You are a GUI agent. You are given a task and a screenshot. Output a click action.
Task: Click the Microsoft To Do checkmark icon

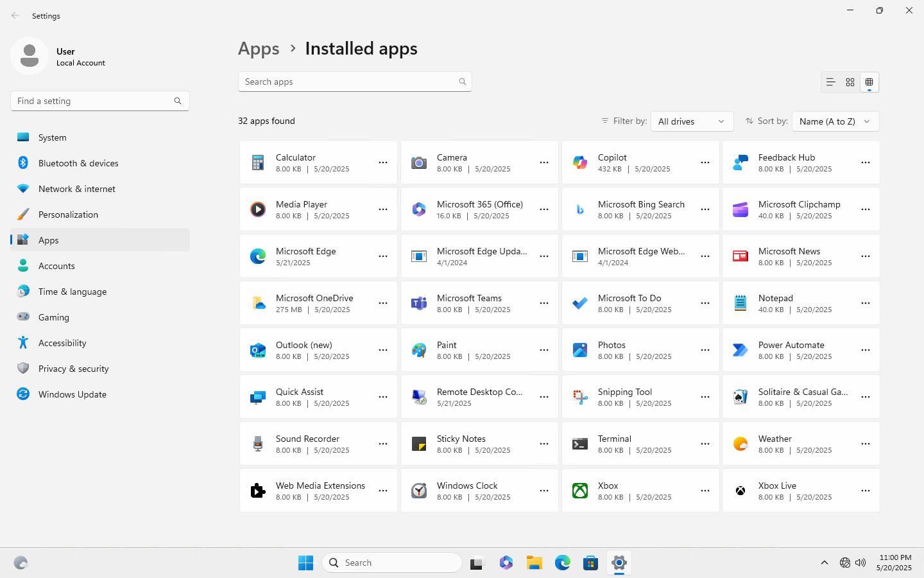[x=580, y=303]
